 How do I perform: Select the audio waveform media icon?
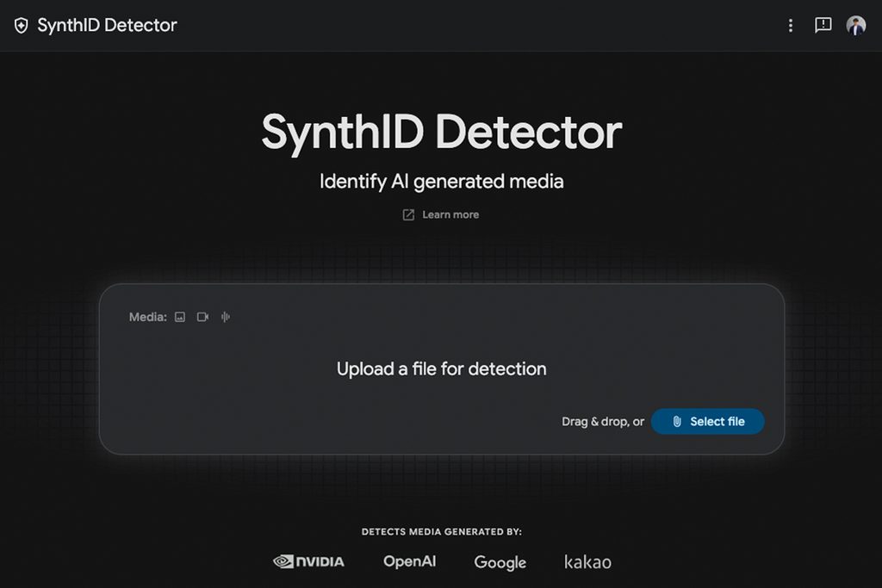pyautogui.click(x=226, y=317)
